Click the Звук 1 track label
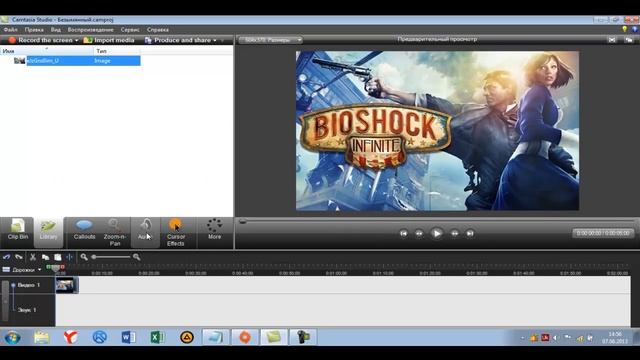 click(x=27, y=310)
